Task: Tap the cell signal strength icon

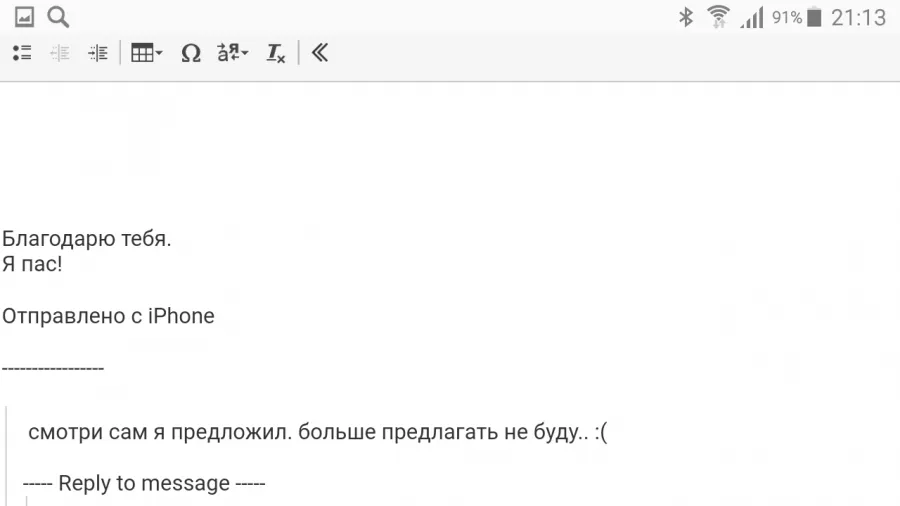Action: pyautogui.click(x=751, y=17)
